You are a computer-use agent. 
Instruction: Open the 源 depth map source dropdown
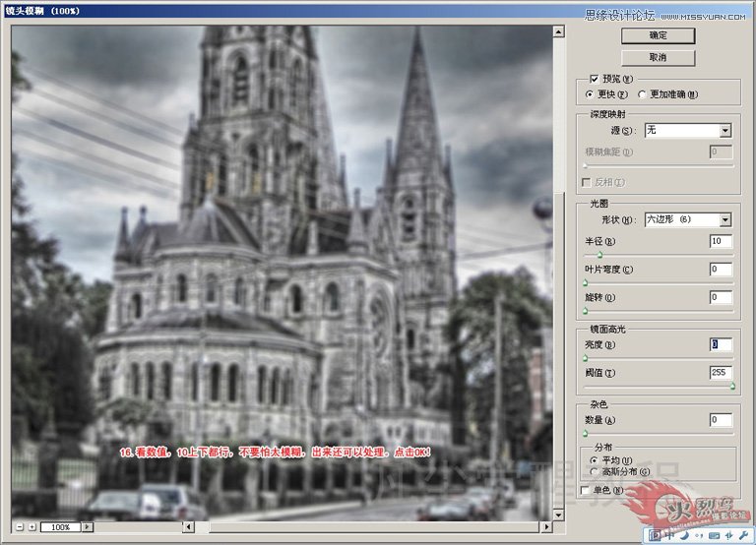688,130
